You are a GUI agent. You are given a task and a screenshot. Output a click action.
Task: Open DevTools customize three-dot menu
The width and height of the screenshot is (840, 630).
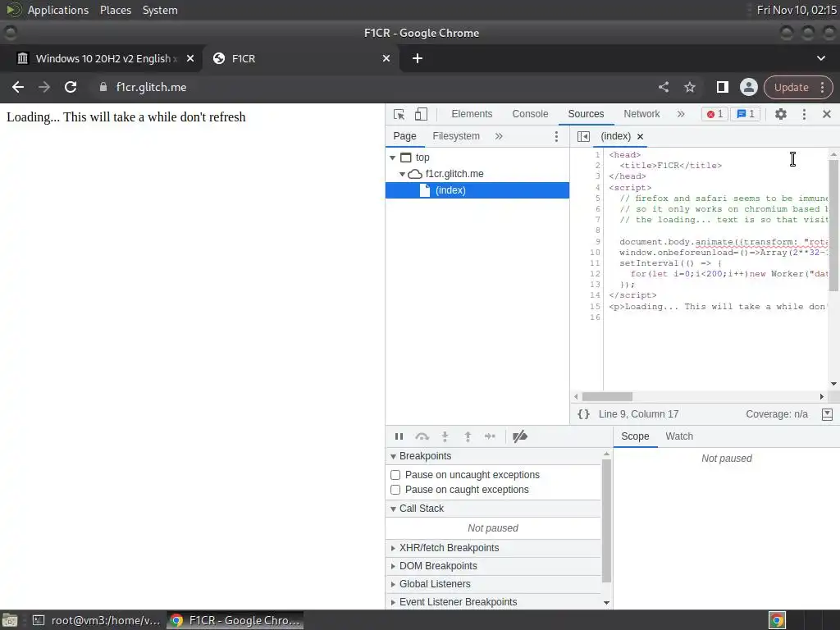pos(804,113)
